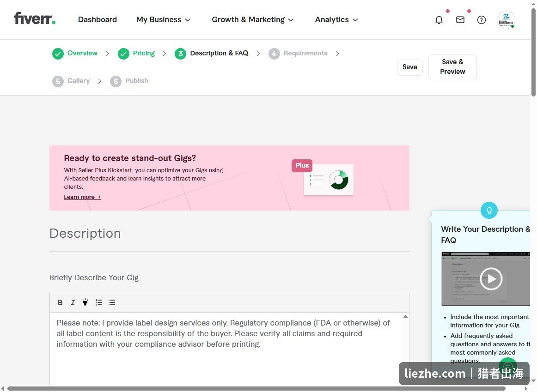Image resolution: width=537 pixels, height=392 pixels.
Task: Click the Save & Preview button
Action: click(452, 67)
